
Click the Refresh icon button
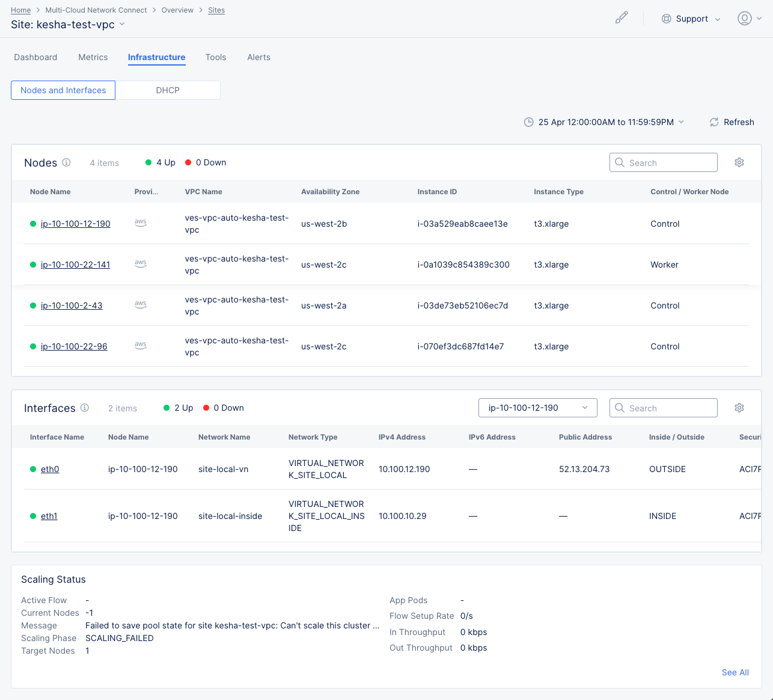[714, 122]
